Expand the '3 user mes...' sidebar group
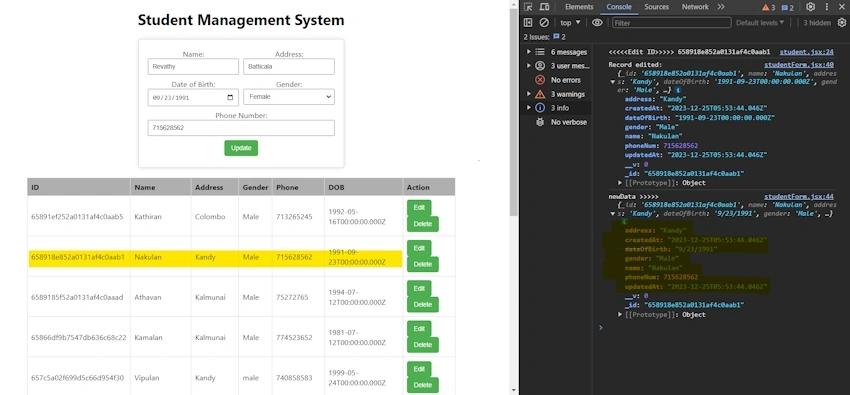 529,66
